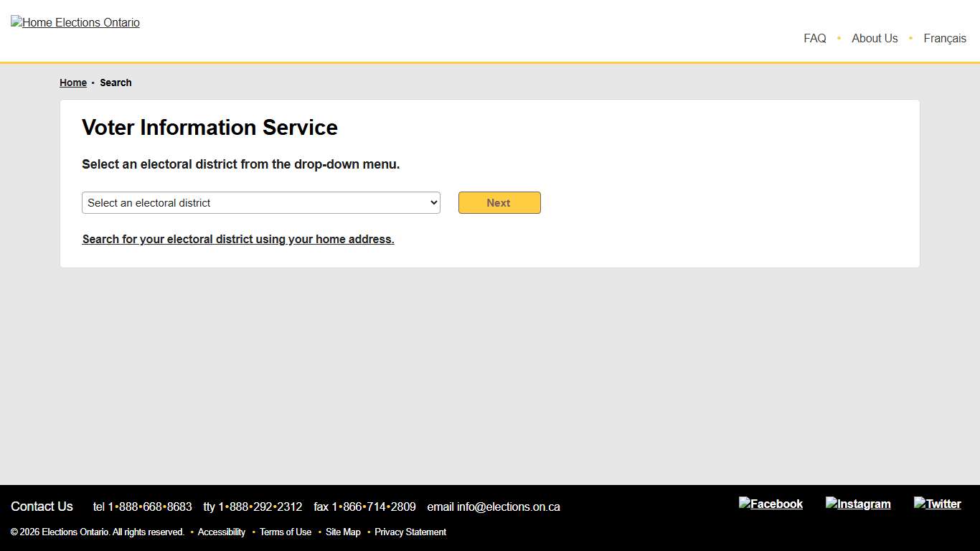Click the Home breadcrumb link
Viewport: 980px width, 551px height.
73,83
